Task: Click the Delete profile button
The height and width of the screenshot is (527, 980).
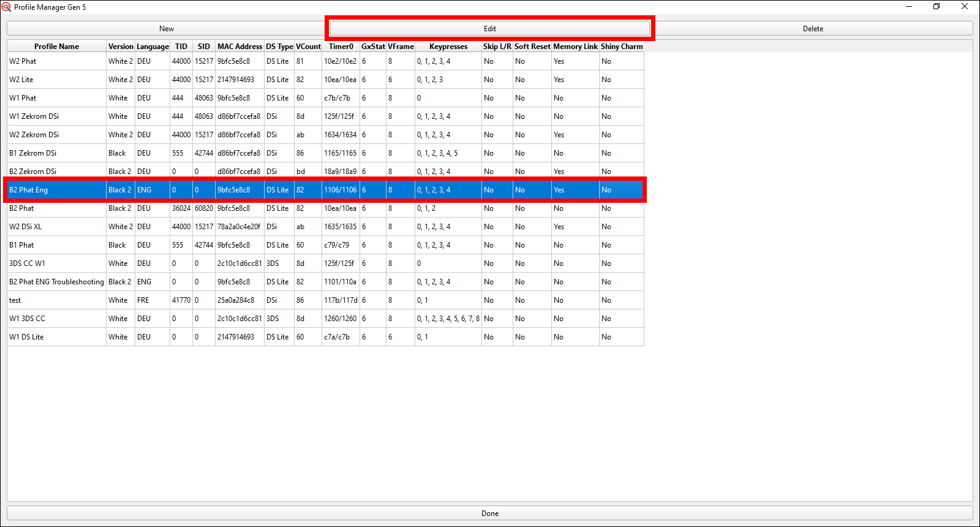Action: tap(813, 29)
